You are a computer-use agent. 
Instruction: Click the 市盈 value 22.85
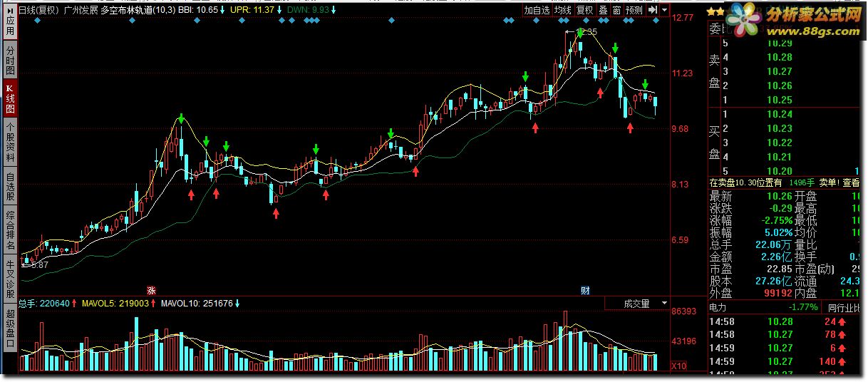[779, 269]
